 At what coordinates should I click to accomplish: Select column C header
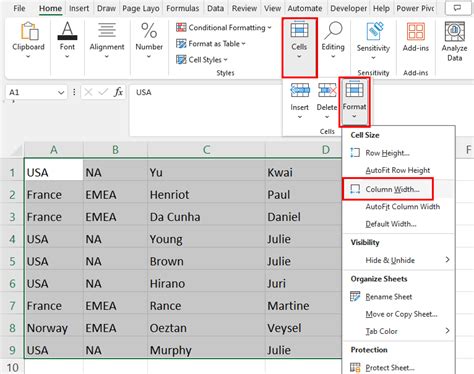(206, 150)
